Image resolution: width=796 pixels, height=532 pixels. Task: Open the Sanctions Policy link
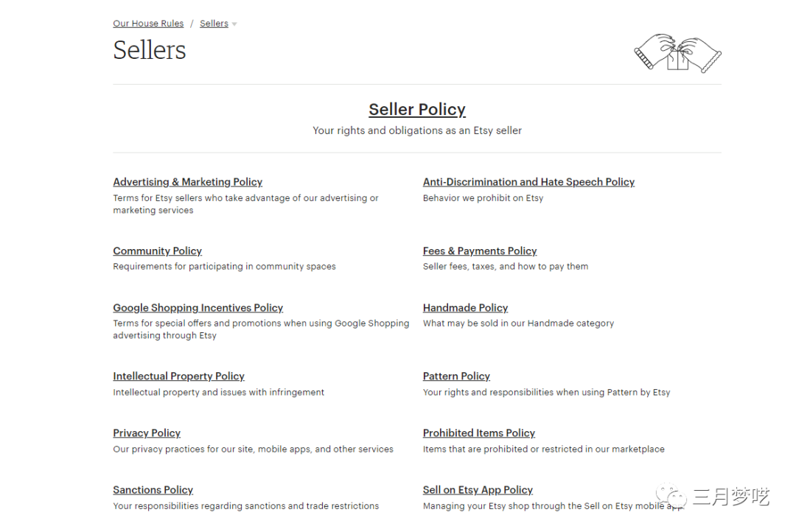tap(153, 490)
